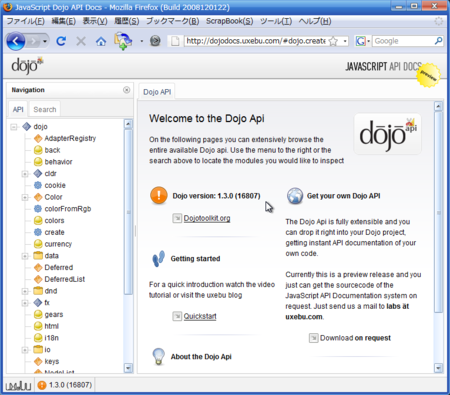
Task: Open the address bar history dropdown
Action: [345, 41]
